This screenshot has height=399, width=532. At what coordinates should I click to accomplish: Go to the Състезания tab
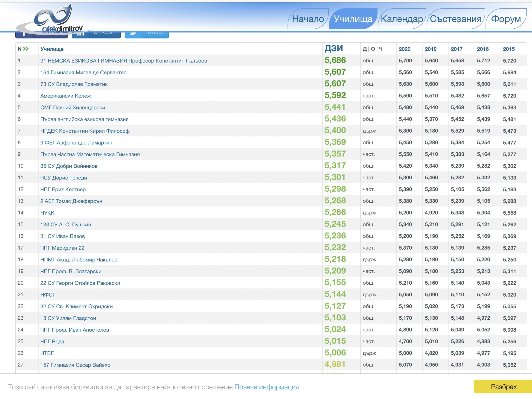pyautogui.click(x=456, y=19)
